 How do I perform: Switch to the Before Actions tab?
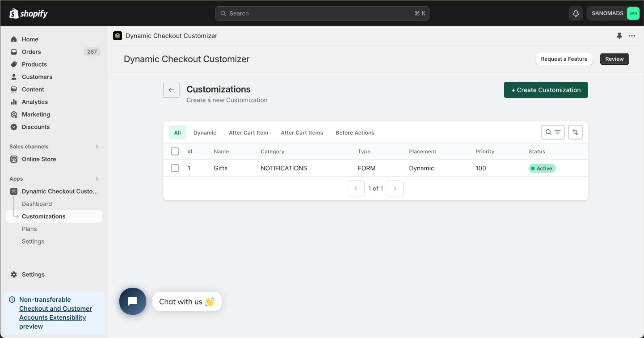355,133
